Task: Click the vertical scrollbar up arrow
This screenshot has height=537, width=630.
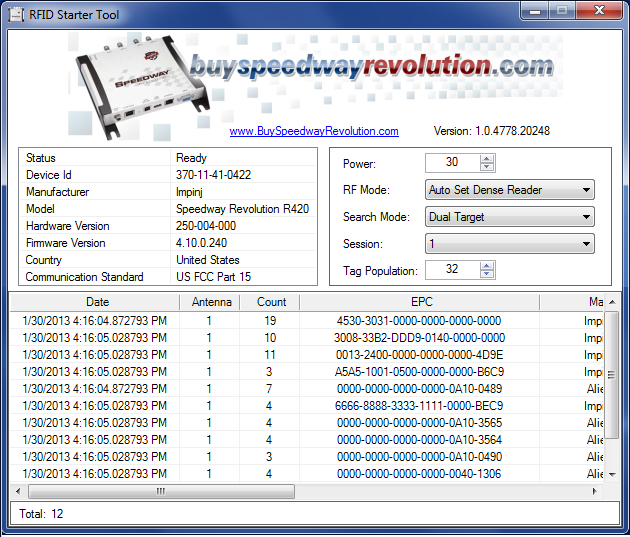Action: (612, 302)
